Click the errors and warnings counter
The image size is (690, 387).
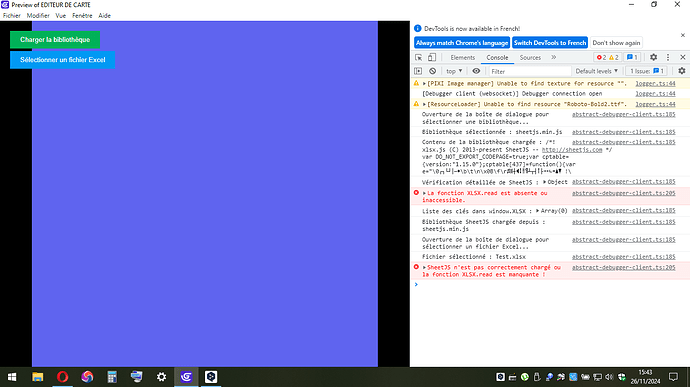pyautogui.click(x=607, y=57)
